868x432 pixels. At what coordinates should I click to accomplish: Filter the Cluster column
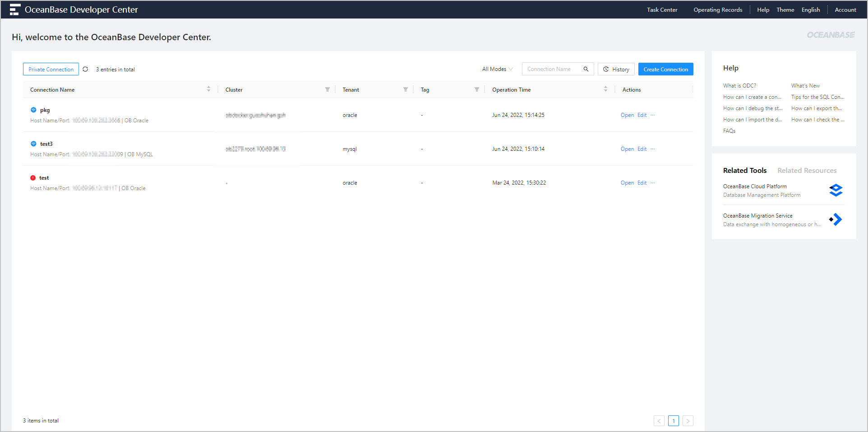327,89
